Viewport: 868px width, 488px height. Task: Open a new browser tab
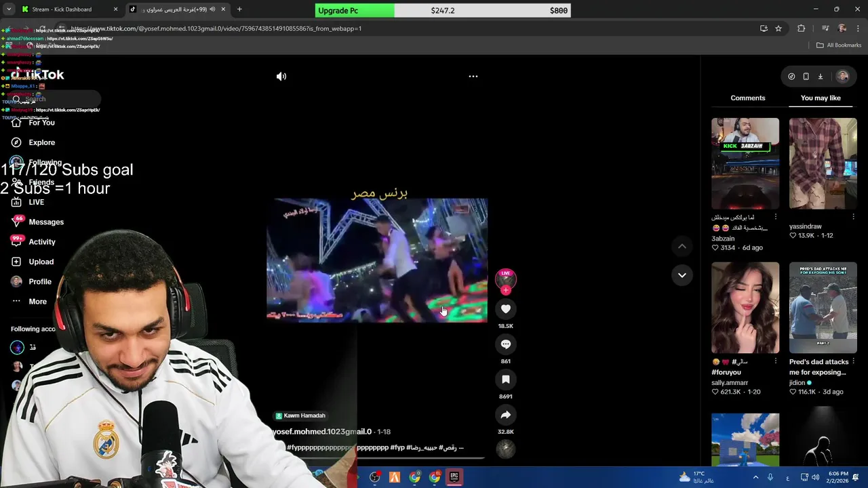(239, 9)
